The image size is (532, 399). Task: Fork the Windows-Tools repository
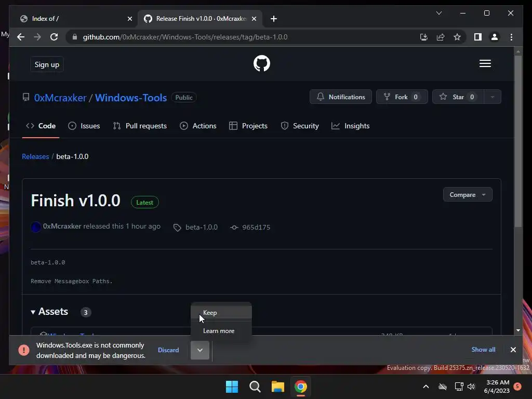[402, 97]
